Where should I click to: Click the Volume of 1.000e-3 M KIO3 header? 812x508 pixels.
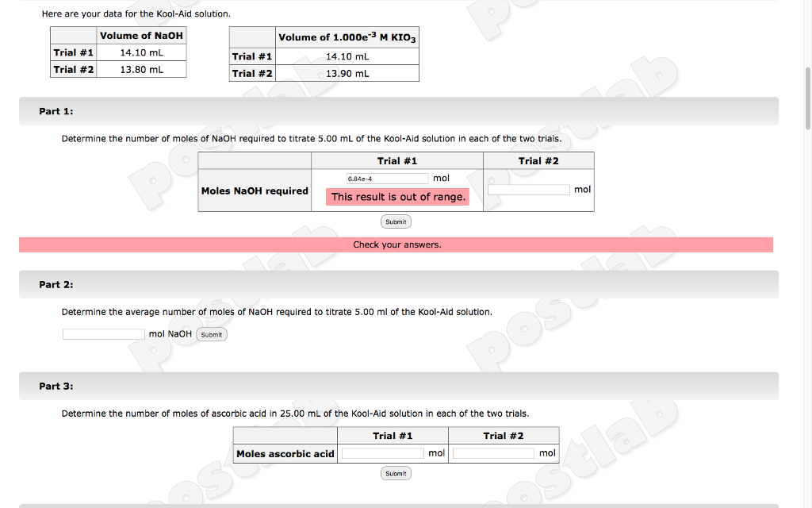(x=346, y=37)
